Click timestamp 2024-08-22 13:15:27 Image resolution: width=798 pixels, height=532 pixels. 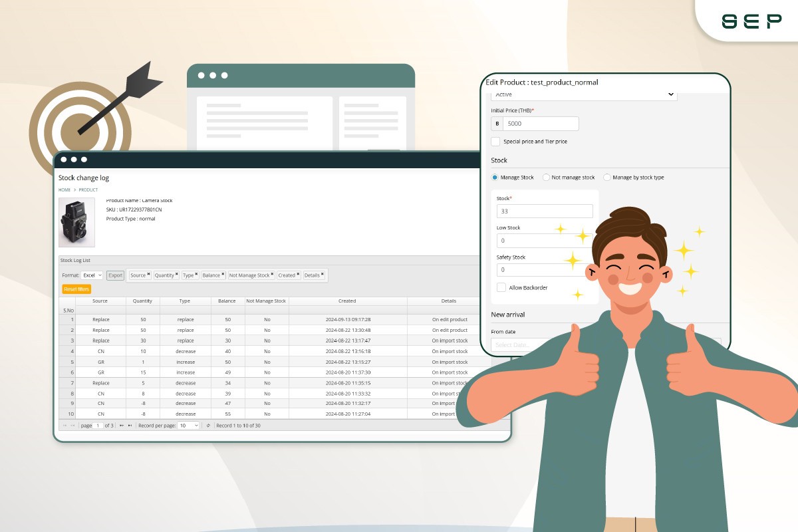coord(348,362)
